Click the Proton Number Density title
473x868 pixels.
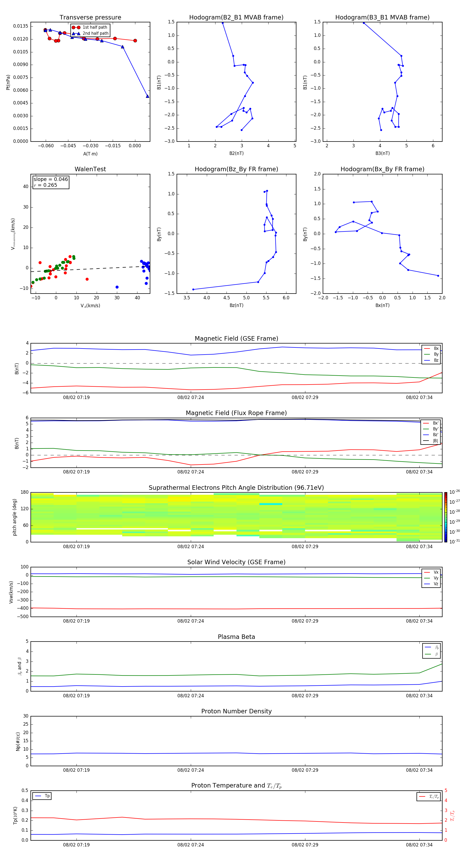(236, 711)
